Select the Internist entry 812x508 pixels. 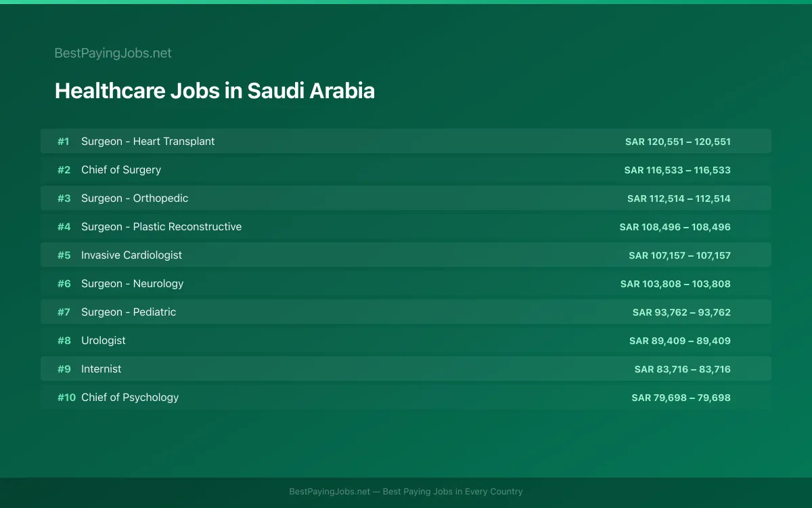pos(406,368)
